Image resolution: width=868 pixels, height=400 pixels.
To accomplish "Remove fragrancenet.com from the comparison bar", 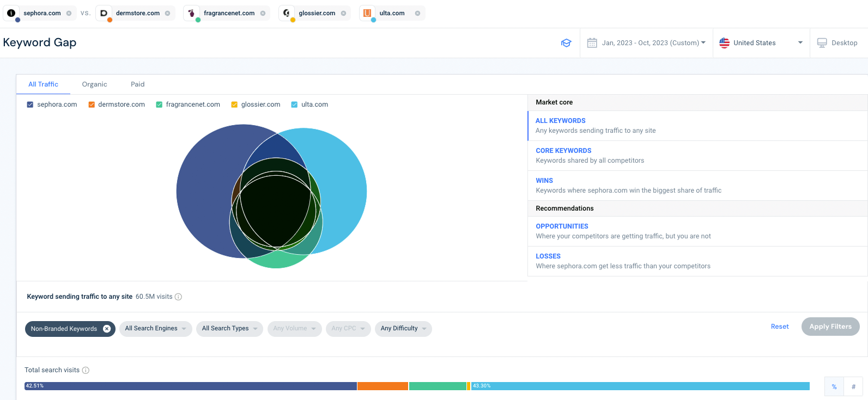I will pyautogui.click(x=263, y=14).
